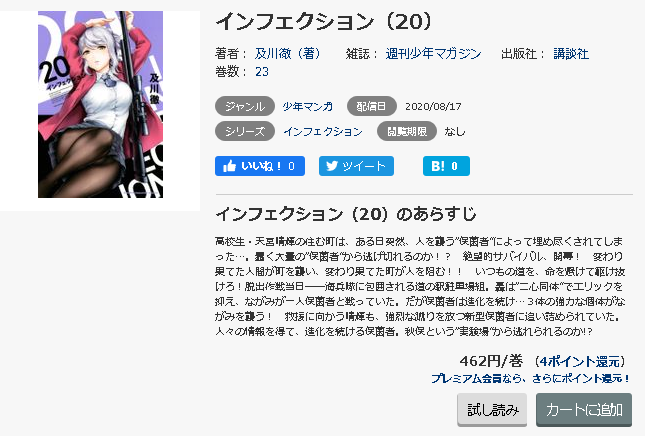Click the シリーズ series label badge
The height and width of the screenshot is (436, 645).
[x=245, y=132]
